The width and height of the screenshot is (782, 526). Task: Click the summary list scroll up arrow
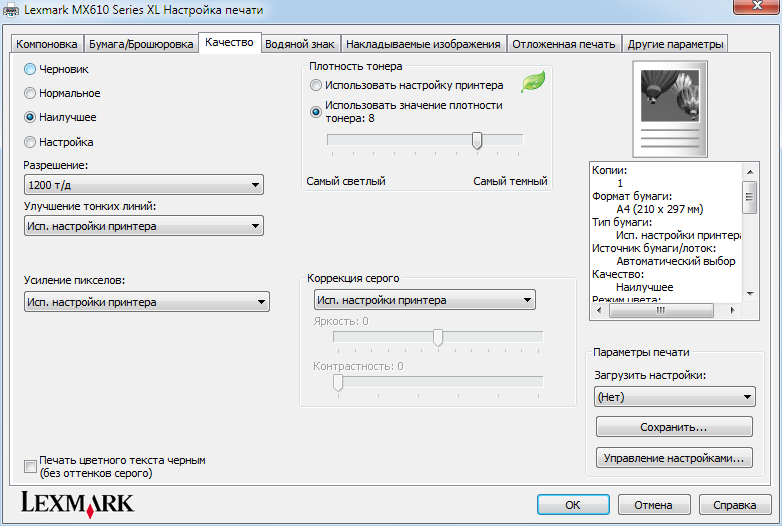point(750,172)
